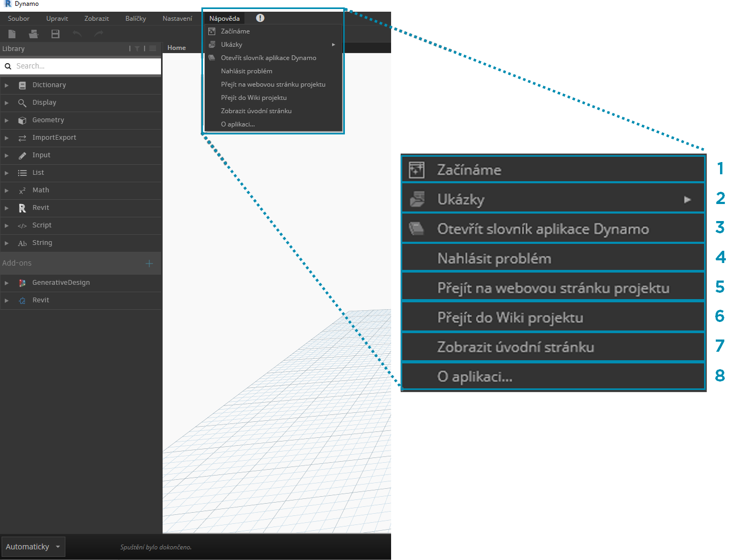Click the String Ab icon

click(x=22, y=243)
